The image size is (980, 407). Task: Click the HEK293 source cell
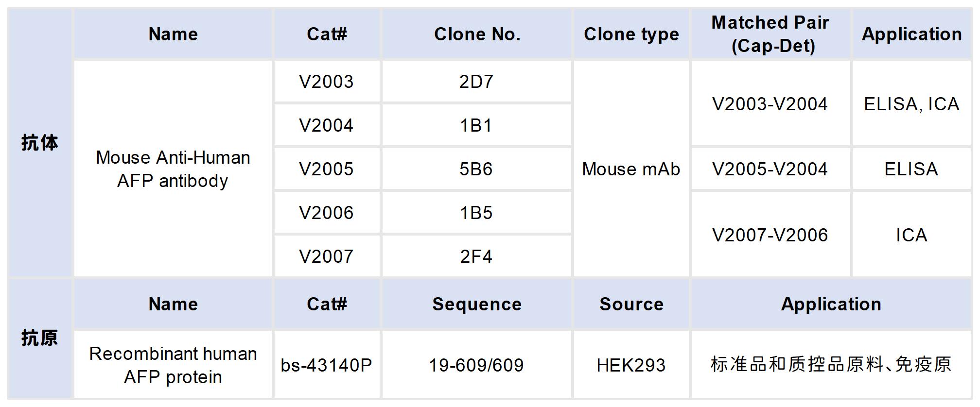[x=631, y=365]
